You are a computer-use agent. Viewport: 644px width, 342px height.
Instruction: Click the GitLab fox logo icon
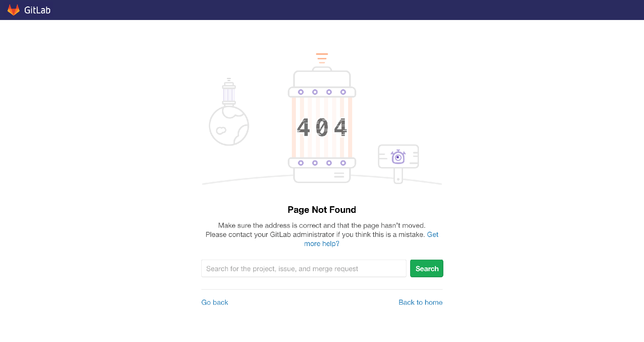14,10
